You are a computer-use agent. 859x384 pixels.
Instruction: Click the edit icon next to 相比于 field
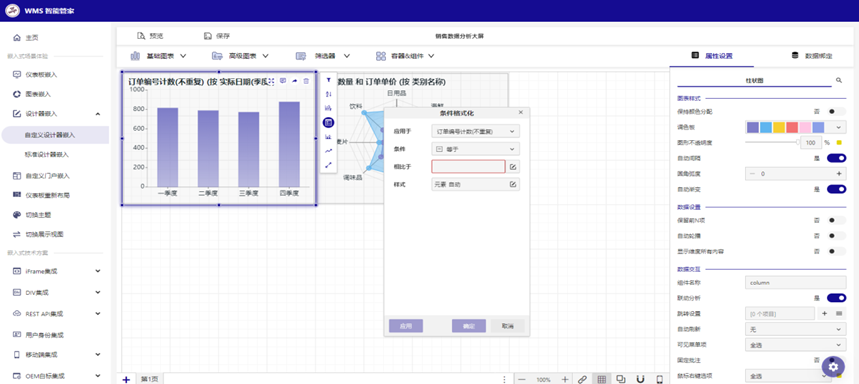(513, 167)
